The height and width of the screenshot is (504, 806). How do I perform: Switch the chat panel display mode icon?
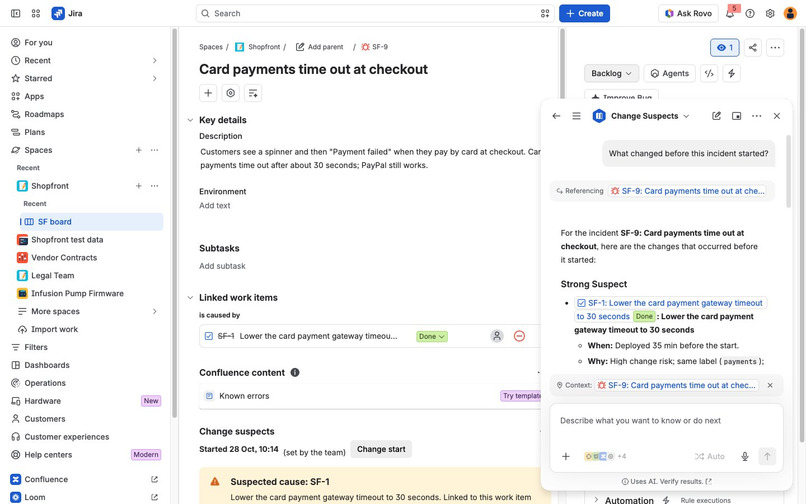(737, 116)
